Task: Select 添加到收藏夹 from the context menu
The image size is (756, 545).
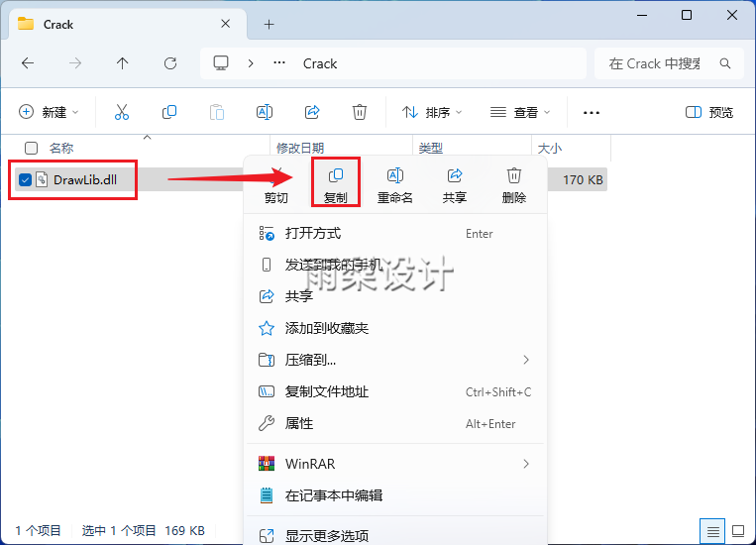Action: point(395,328)
